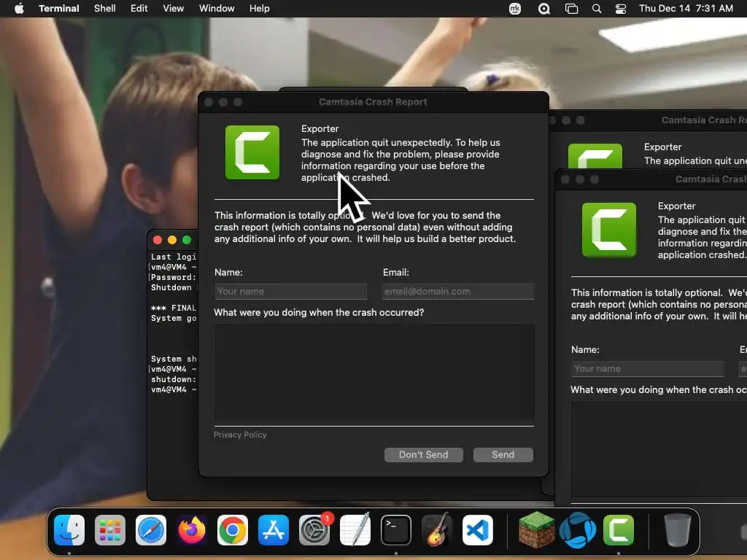Image resolution: width=747 pixels, height=560 pixels.
Task: Click Camtasia logo in front-right crash window
Action: [609, 230]
